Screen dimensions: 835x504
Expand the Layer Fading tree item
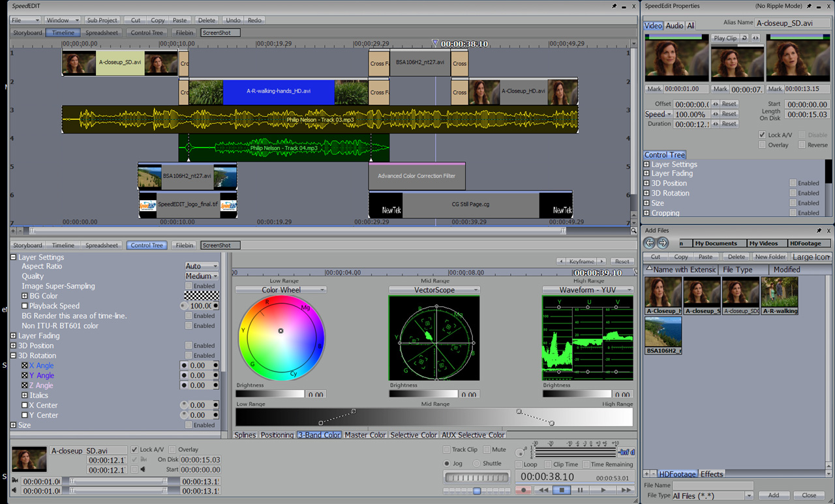13,336
